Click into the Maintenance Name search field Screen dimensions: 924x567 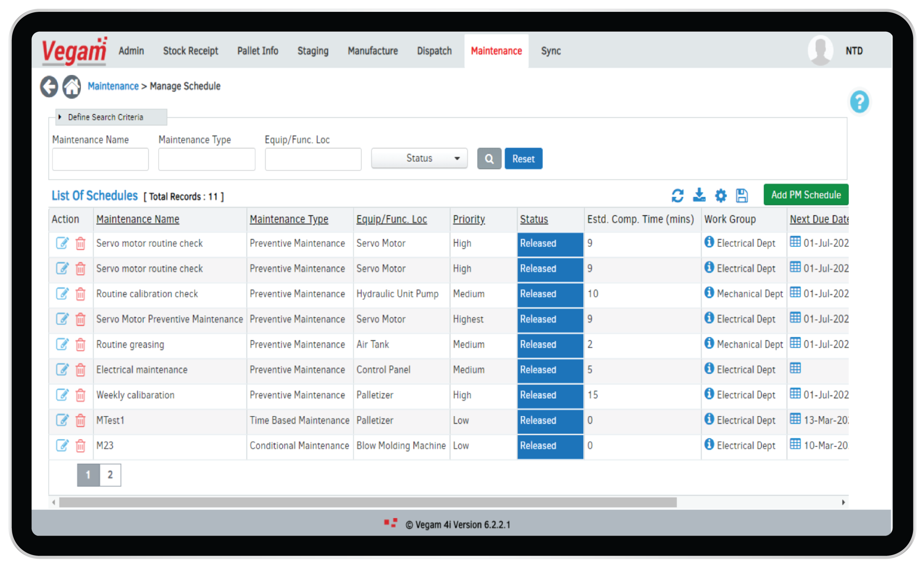100,159
